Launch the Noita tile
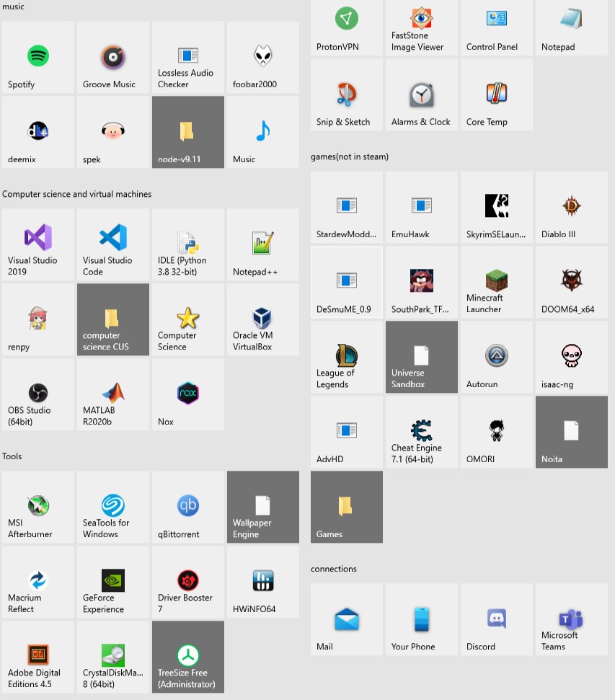Image resolution: width=615 pixels, height=700 pixels. (572, 432)
